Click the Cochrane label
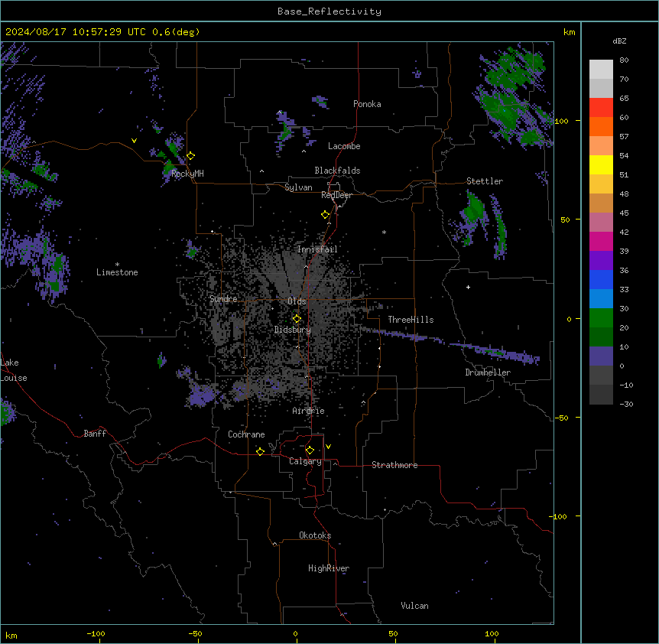The width and height of the screenshot is (659, 644). [246, 434]
